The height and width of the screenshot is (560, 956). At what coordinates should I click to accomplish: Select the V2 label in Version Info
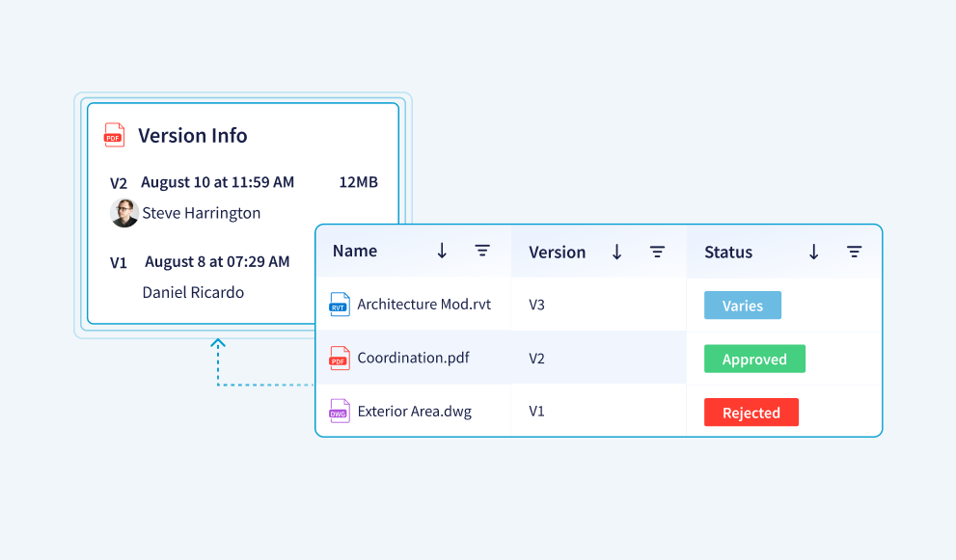pyautogui.click(x=119, y=183)
